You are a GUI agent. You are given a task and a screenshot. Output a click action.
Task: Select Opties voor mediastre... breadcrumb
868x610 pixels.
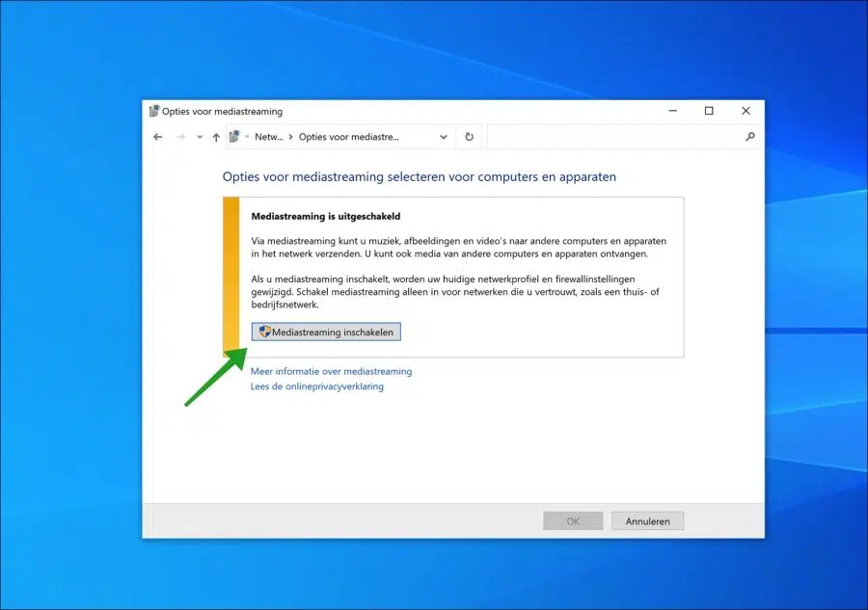(349, 137)
